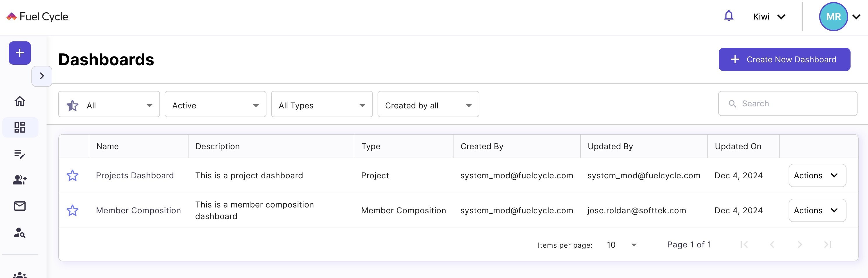Open the Projects Dashboard link
The width and height of the screenshot is (868, 278).
pos(135,175)
